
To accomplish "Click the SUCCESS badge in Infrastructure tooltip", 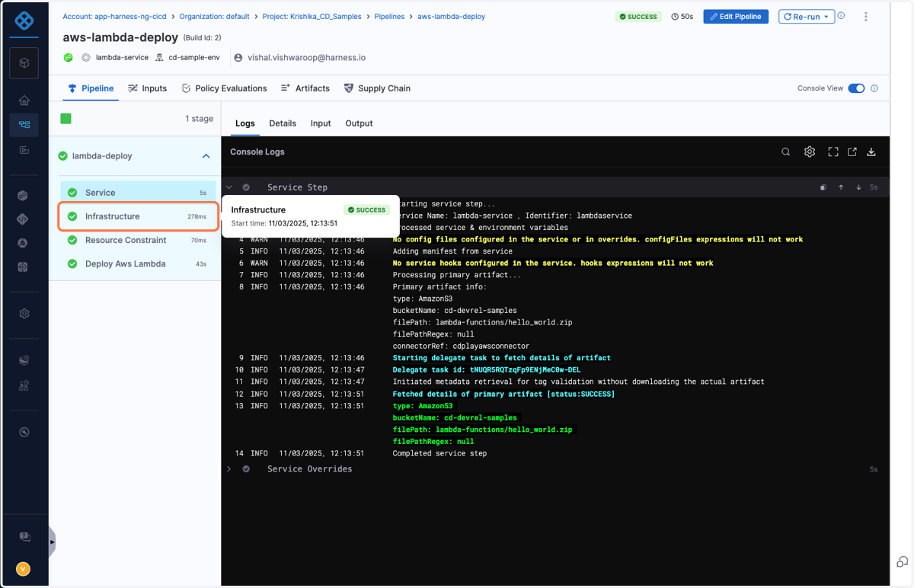I will tap(367, 209).
